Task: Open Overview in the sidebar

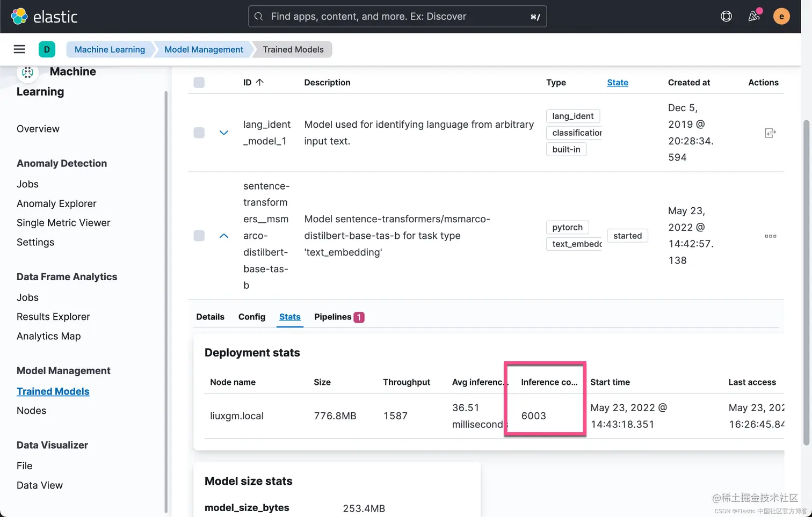Action: pos(38,129)
